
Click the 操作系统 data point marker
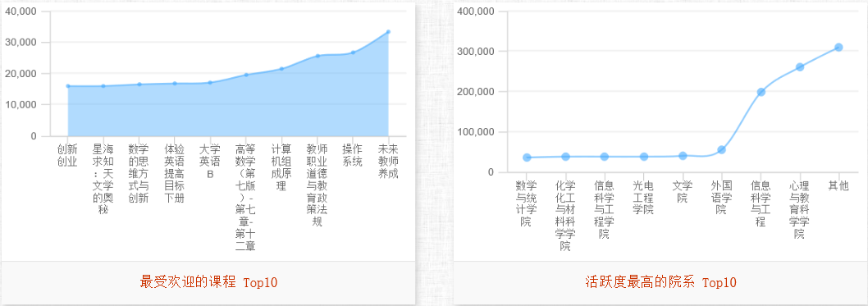click(x=353, y=53)
